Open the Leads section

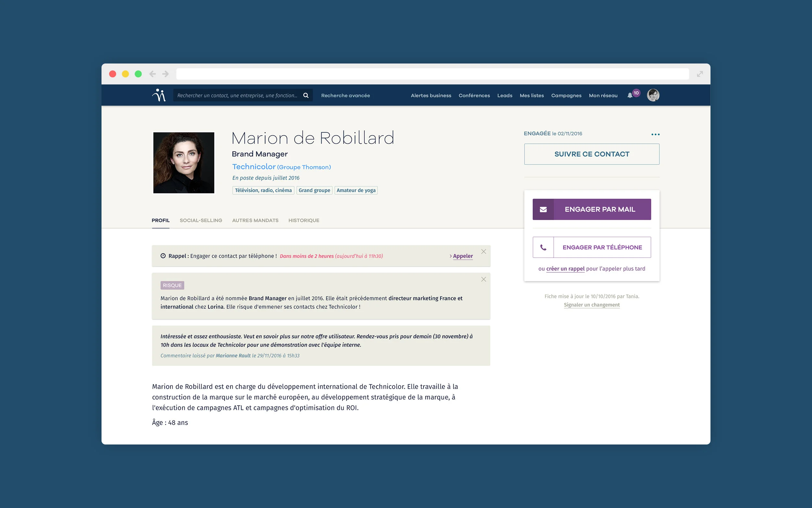tap(504, 96)
